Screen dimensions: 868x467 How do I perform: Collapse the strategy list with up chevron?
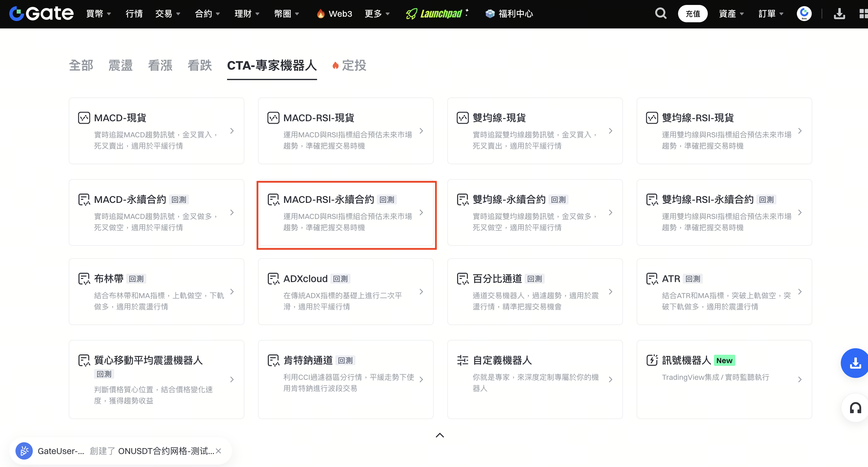[x=440, y=435]
